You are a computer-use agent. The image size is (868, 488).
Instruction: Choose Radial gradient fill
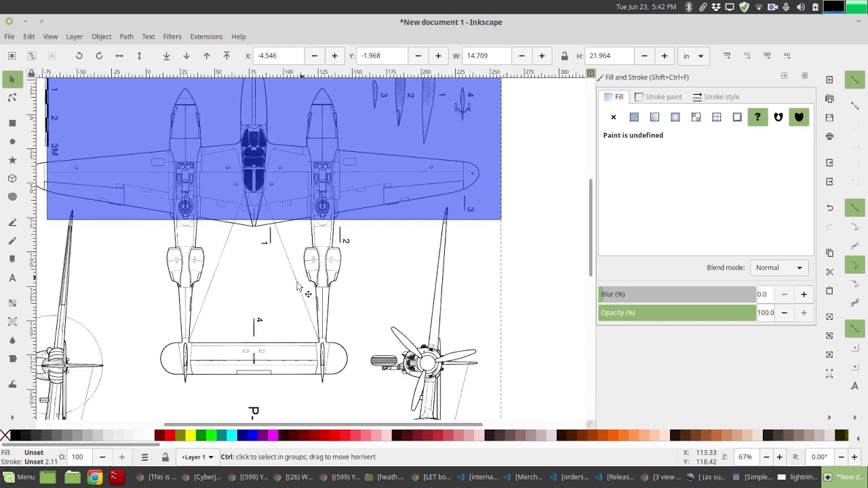[675, 117]
